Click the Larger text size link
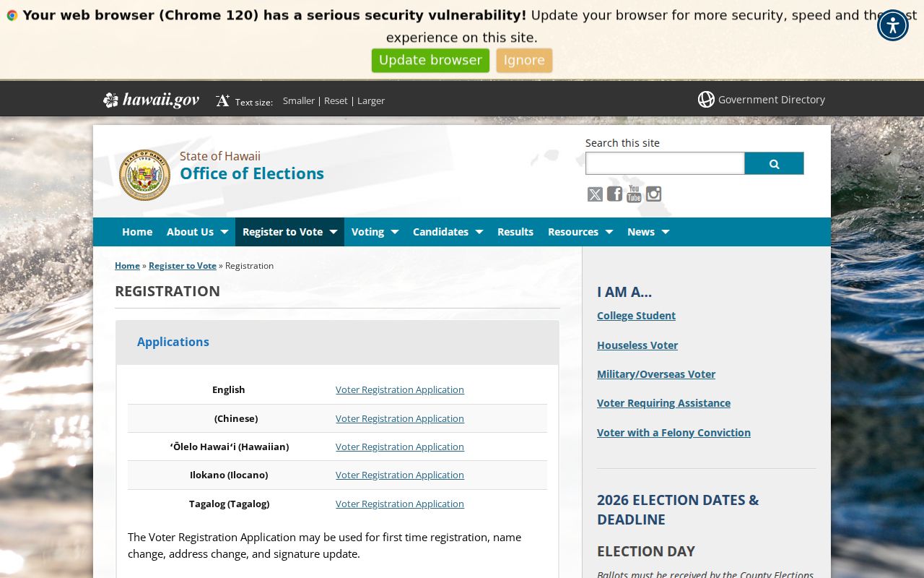The image size is (924, 578). coord(371,100)
